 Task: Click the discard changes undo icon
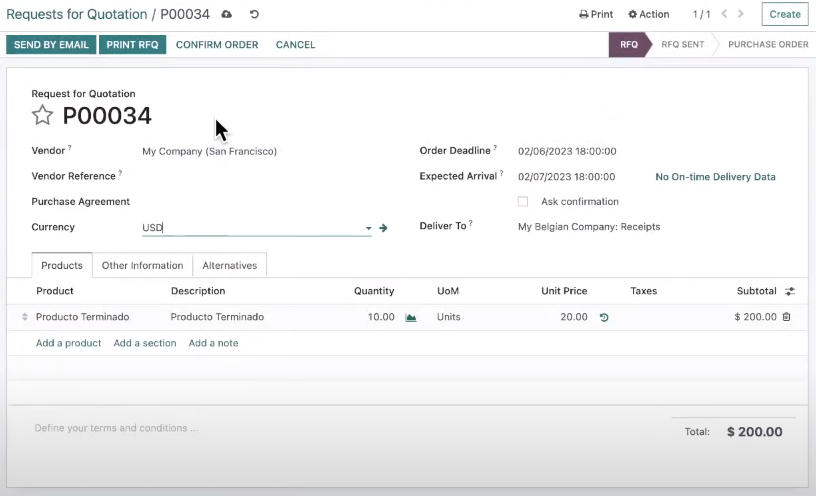tap(254, 15)
